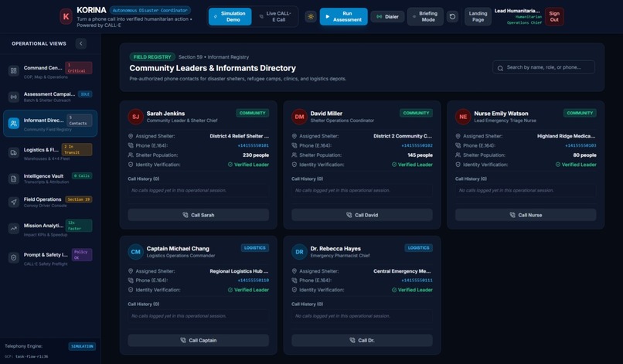Switch to Live CALL-E Call mode
The height and width of the screenshot is (364, 623).
[275, 17]
